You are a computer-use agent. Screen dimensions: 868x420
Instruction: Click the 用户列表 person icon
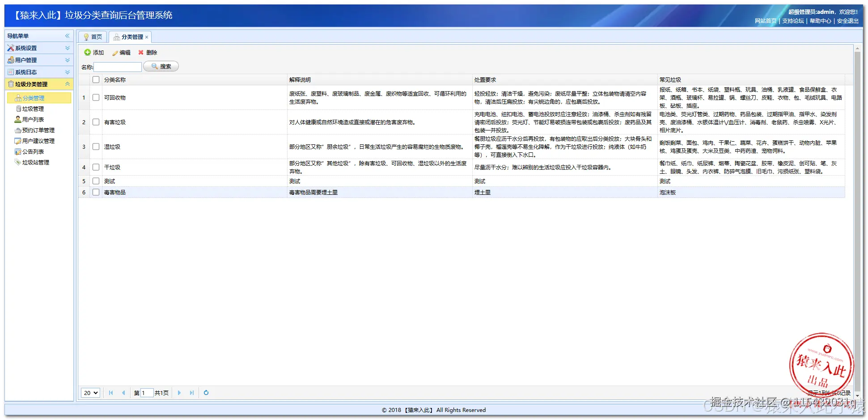18,119
